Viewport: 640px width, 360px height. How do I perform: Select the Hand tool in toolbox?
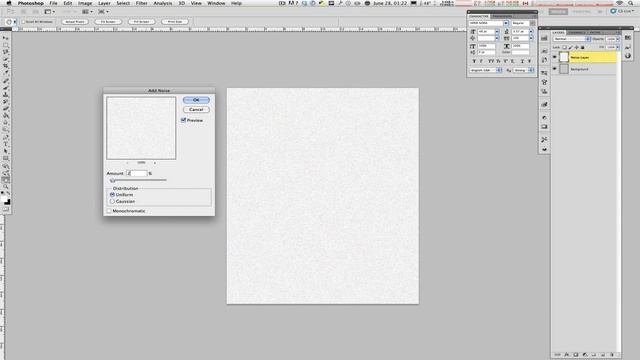coord(6,180)
